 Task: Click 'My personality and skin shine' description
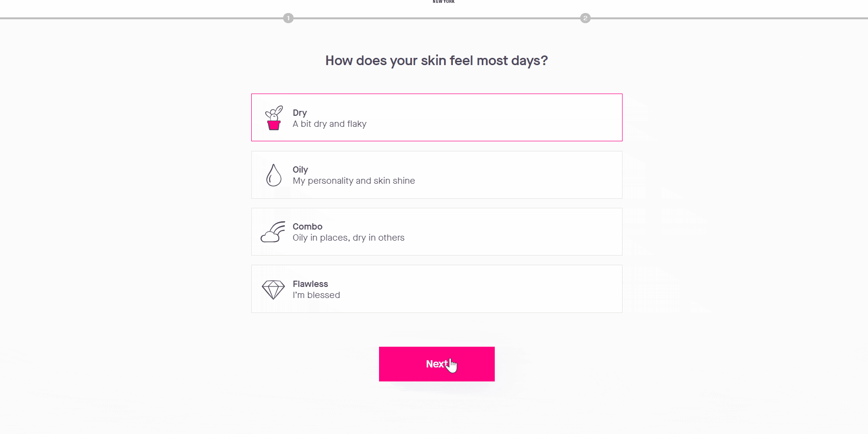354,181
